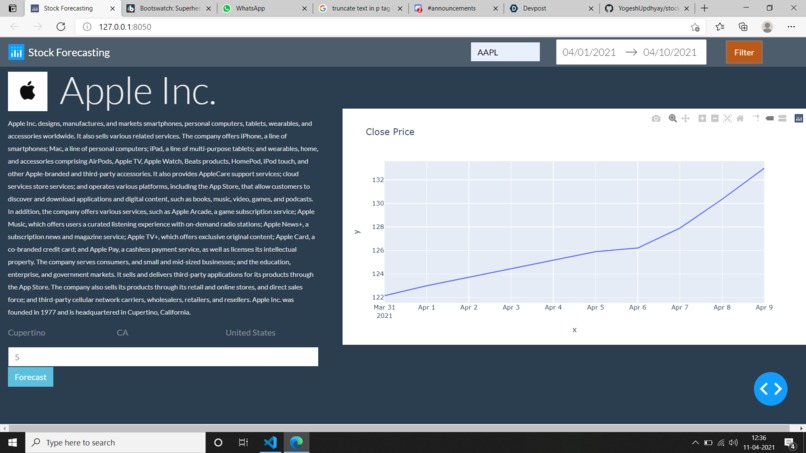Focus the AAPL stock ticker input
The width and height of the screenshot is (806, 453).
click(x=505, y=52)
